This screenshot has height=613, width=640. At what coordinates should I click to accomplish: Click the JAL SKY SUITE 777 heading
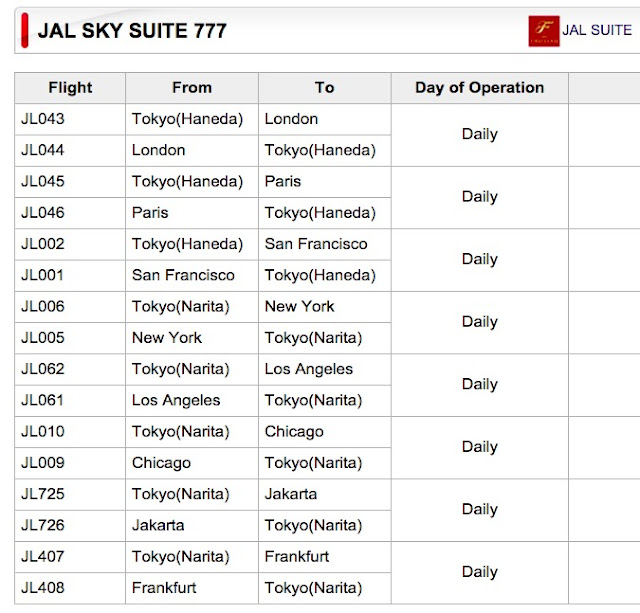(132, 31)
